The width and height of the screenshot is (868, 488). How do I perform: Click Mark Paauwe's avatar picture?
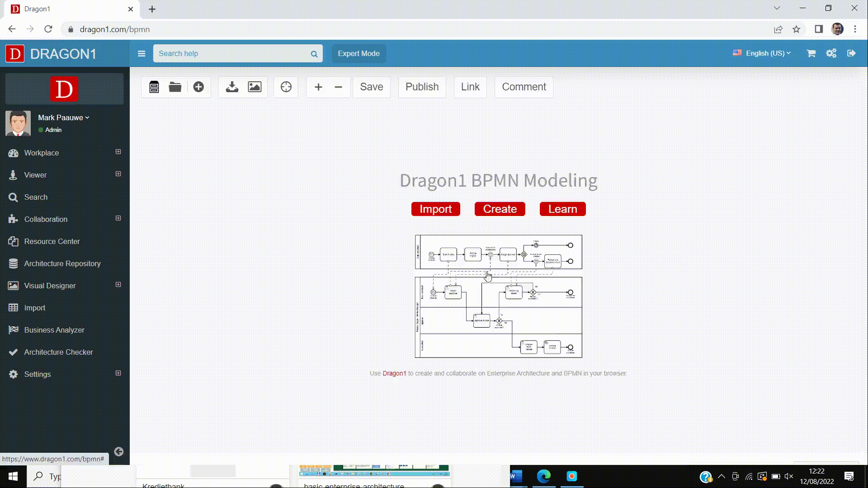click(x=18, y=123)
